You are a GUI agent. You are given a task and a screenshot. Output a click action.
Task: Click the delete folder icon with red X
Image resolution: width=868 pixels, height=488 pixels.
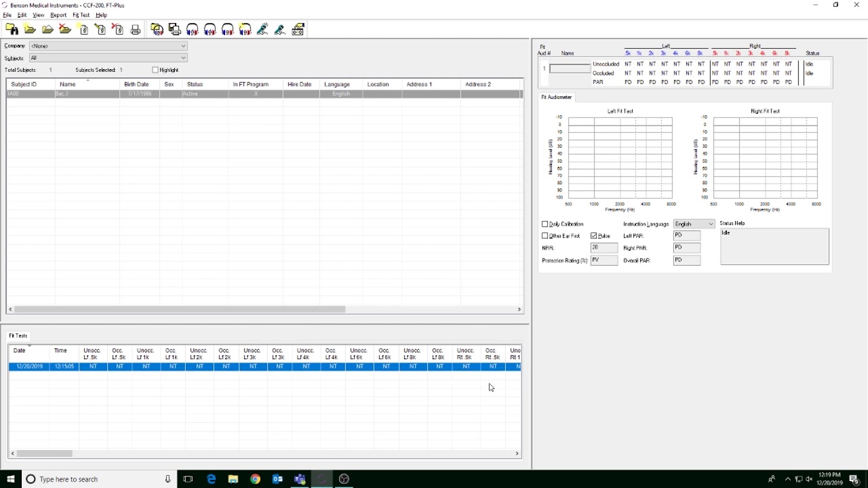coord(65,29)
